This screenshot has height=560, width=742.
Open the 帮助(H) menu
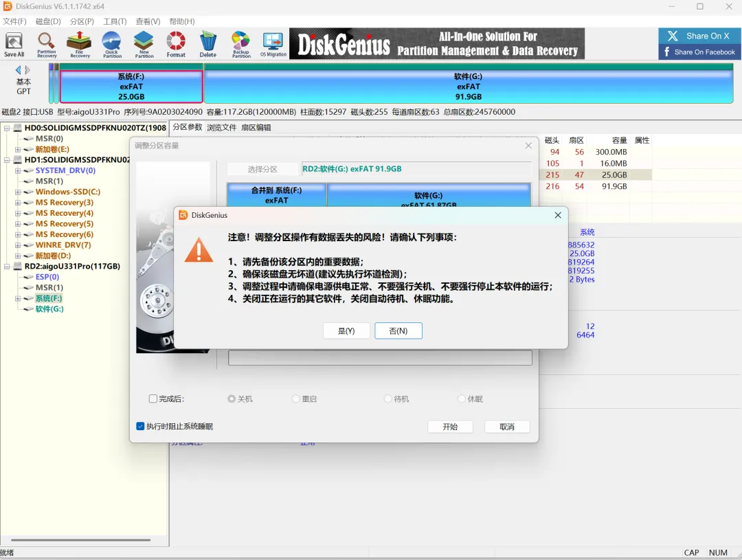click(182, 21)
